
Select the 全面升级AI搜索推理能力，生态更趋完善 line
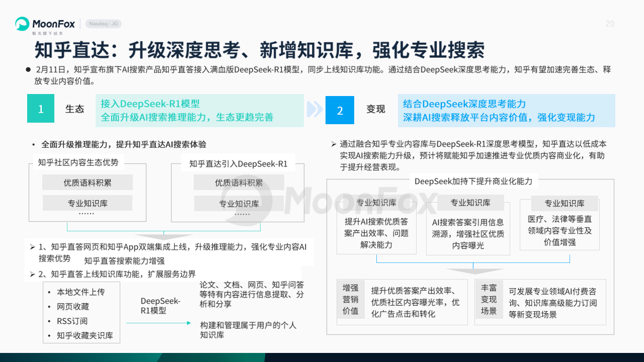(187, 117)
